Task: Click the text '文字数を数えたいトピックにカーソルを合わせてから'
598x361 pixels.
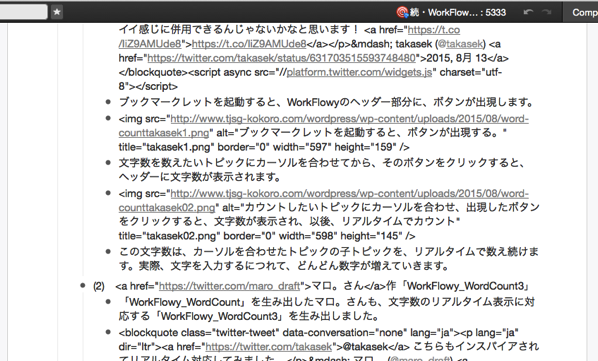Action: coord(245,163)
